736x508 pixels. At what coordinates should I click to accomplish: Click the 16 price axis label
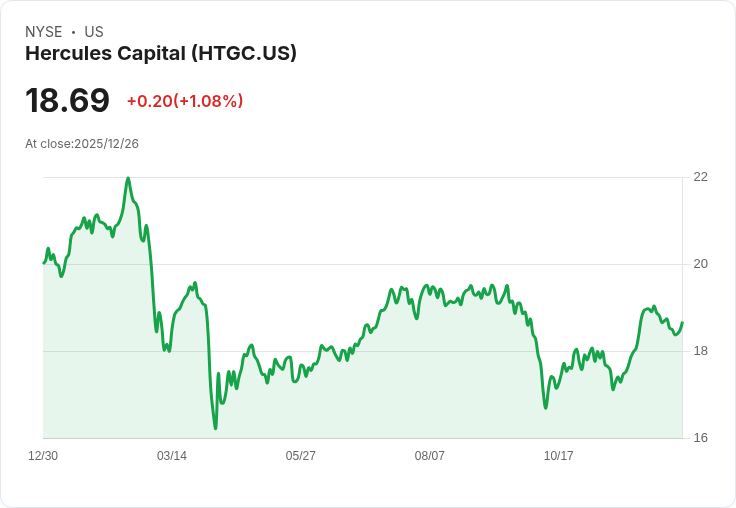(x=700, y=438)
